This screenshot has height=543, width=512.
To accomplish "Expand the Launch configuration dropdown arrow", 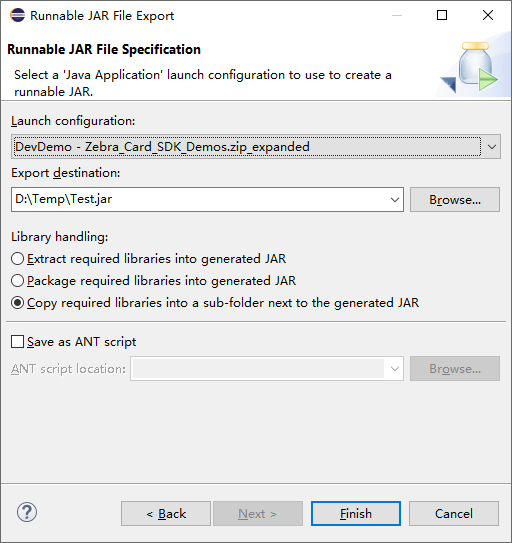I will pos(492,146).
